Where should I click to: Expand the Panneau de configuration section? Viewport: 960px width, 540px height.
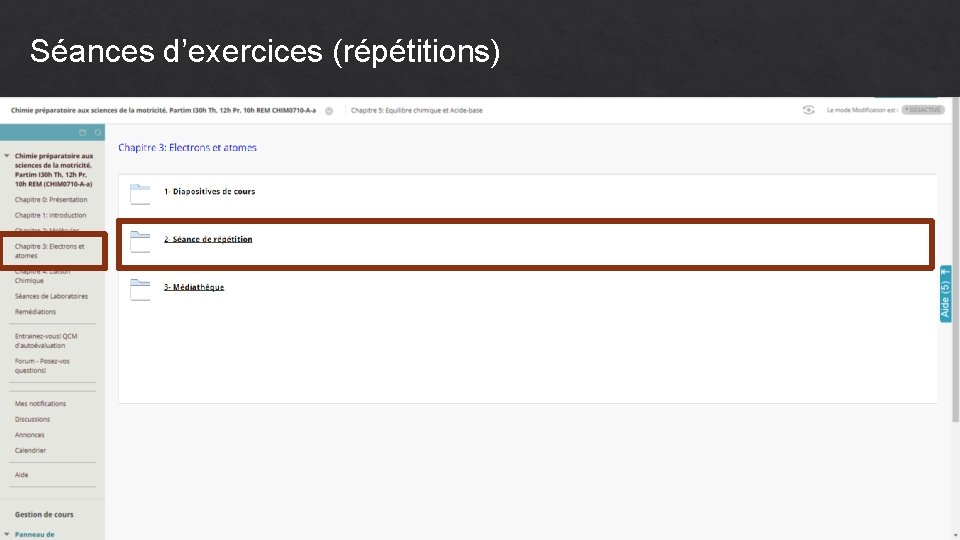7,534
